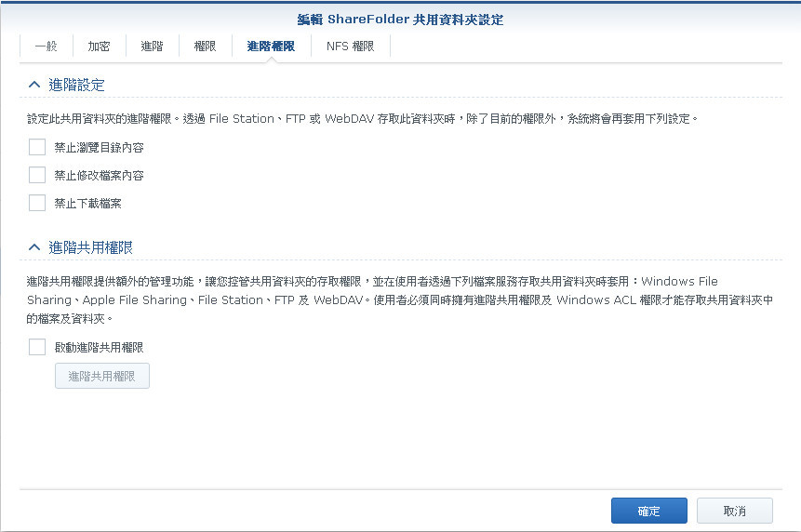Click the greyed 進階共用權限 button

tap(102, 377)
